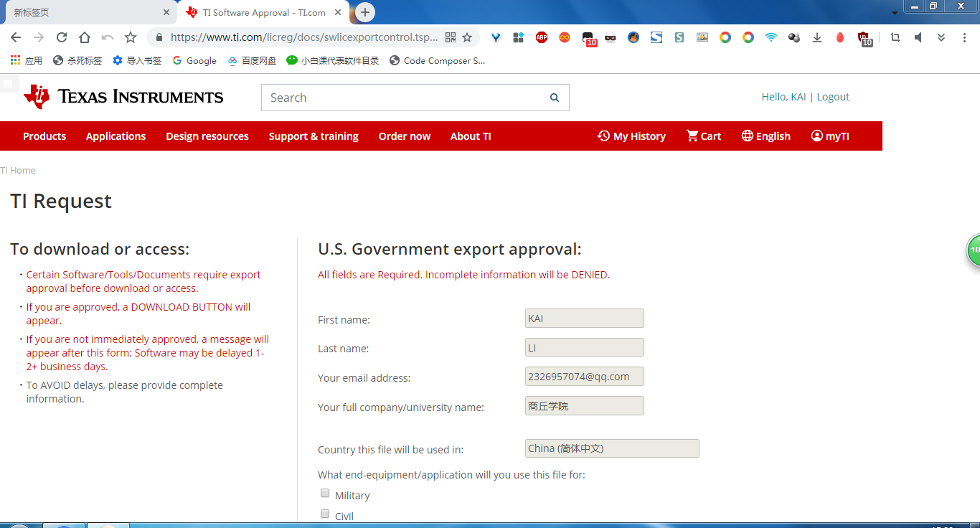Open the 杀死标签 bookmark
The height and width of the screenshot is (528, 980).
pyautogui.click(x=77, y=61)
